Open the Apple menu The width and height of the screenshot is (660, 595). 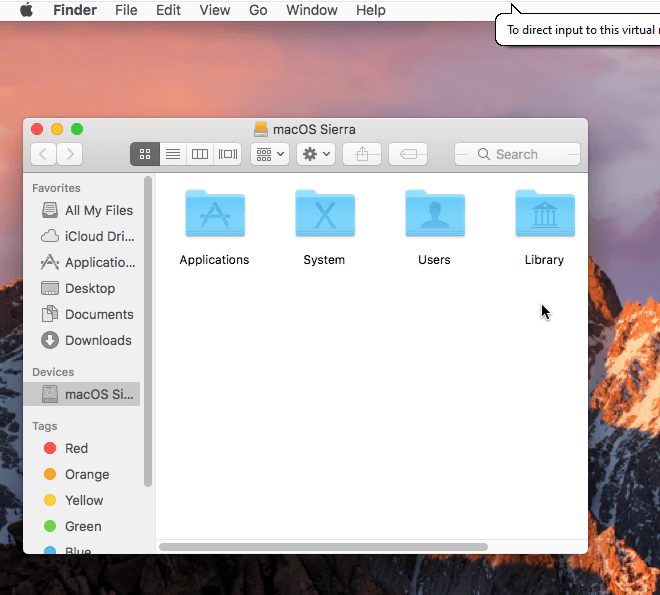click(x=26, y=10)
